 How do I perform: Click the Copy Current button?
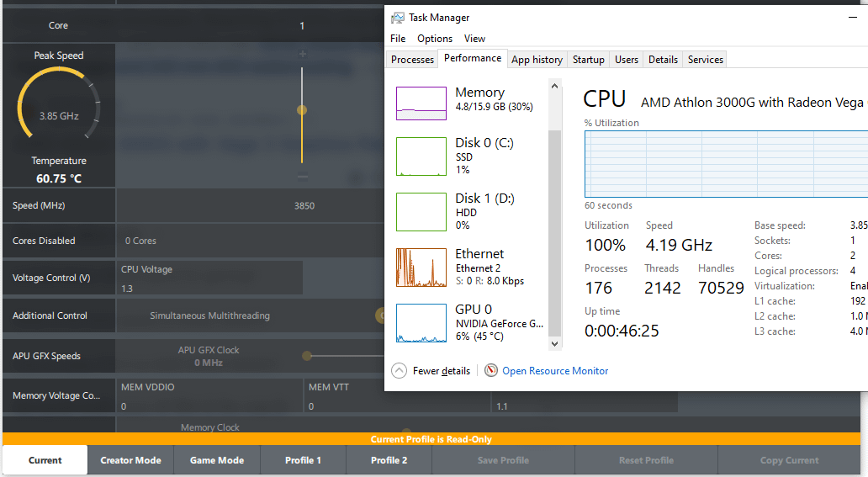(x=790, y=460)
